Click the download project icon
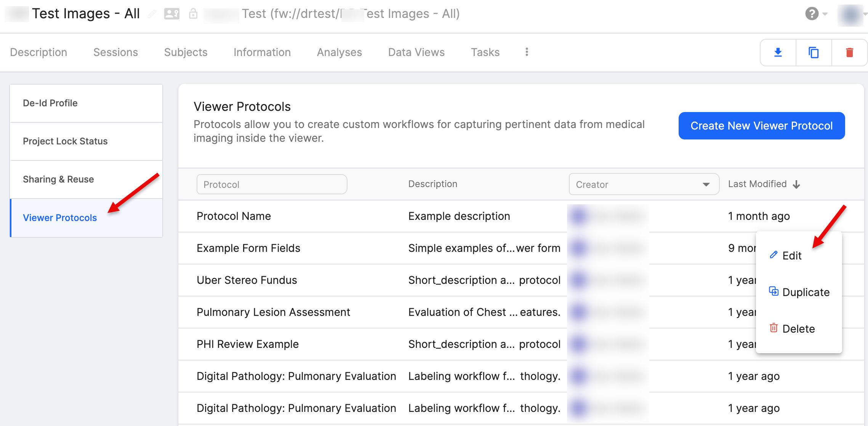 (778, 53)
